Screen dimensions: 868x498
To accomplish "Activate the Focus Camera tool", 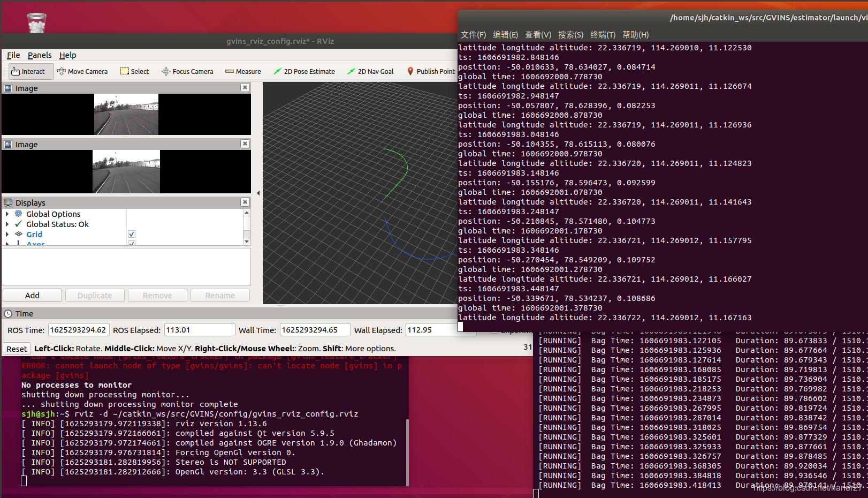I will 187,71.
